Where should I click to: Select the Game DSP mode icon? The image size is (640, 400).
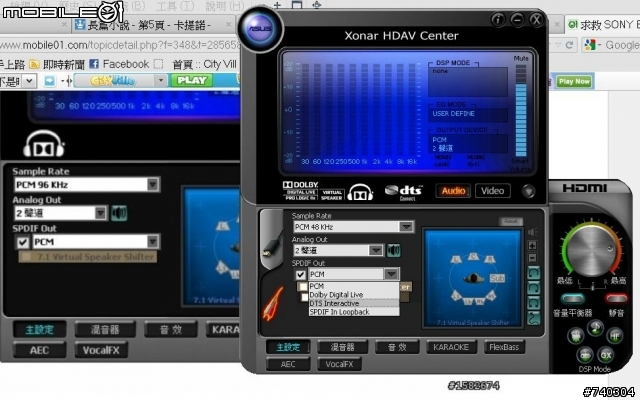click(x=585, y=355)
